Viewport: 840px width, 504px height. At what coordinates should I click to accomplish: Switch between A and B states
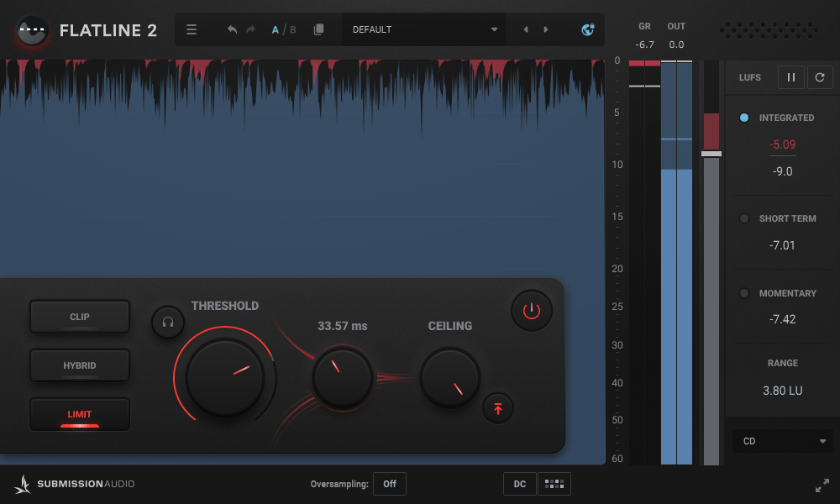coord(282,29)
